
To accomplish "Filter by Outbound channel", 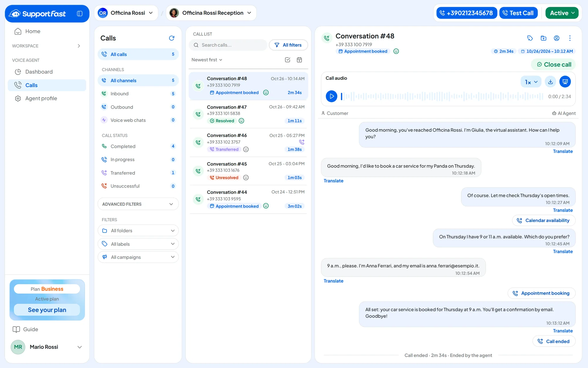I will tap(138, 107).
